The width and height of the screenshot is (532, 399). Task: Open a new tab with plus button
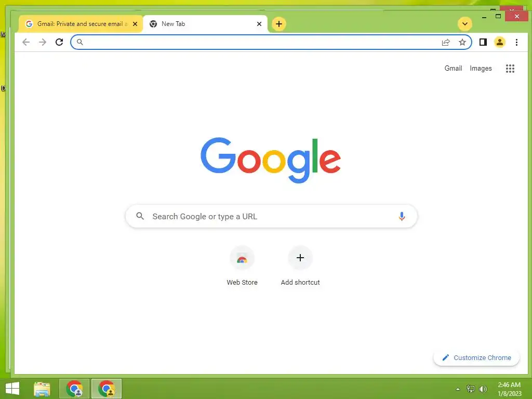coord(279,24)
